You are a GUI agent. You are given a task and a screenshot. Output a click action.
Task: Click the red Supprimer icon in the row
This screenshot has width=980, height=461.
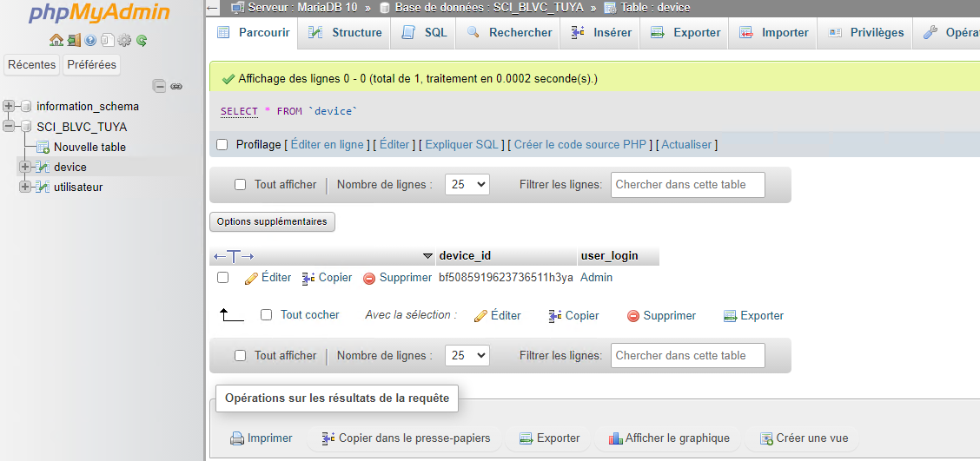(369, 278)
